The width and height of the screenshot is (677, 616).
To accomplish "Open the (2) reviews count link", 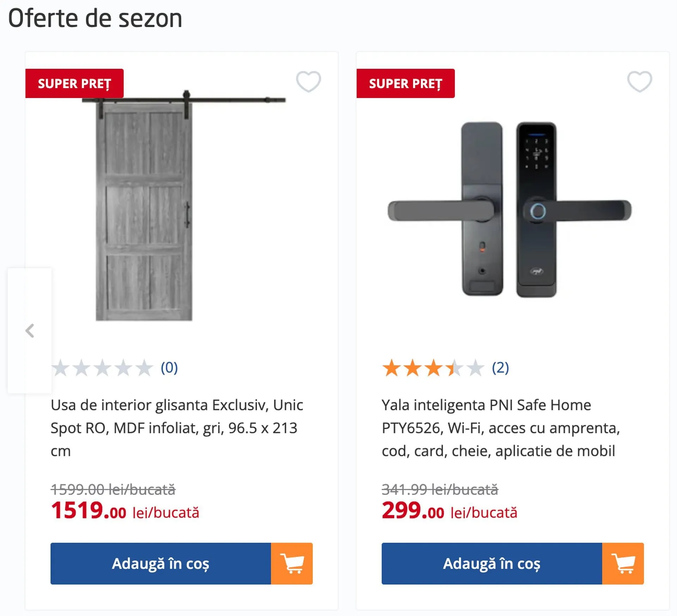I will point(500,368).
